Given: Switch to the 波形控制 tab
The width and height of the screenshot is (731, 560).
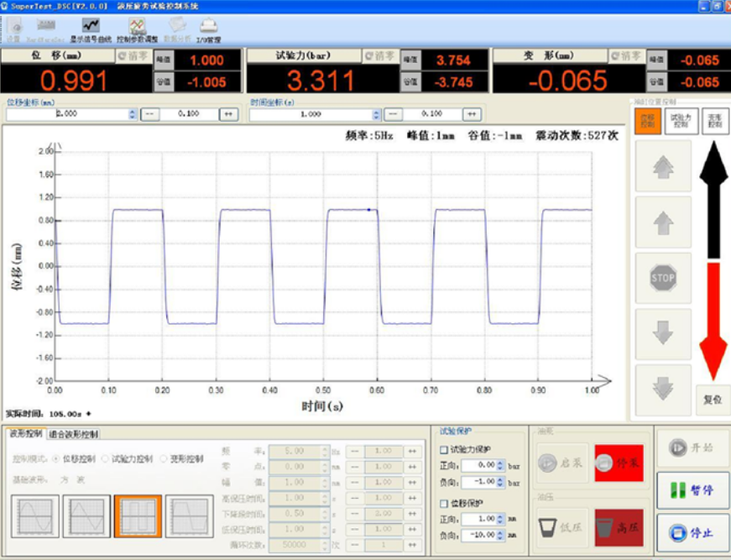Looking at the screenshot, I should pos(25,434).
